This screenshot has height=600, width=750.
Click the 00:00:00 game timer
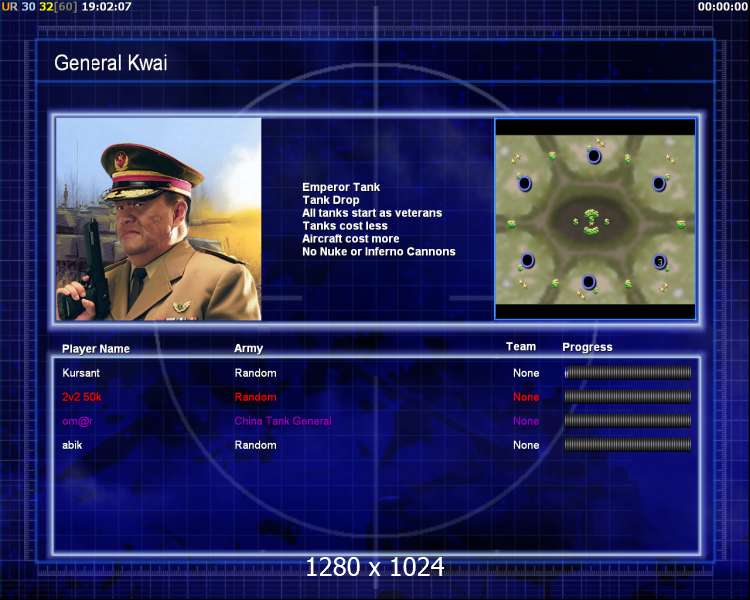[722, 7]
